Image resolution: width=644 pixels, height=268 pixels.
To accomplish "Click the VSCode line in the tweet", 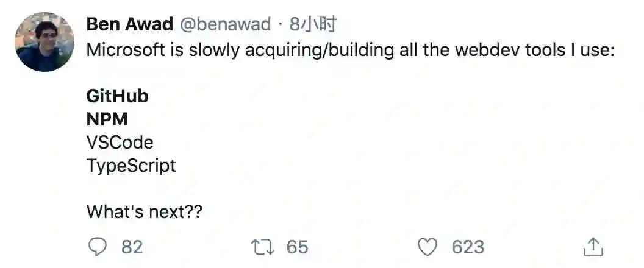I will click(120, 143).
